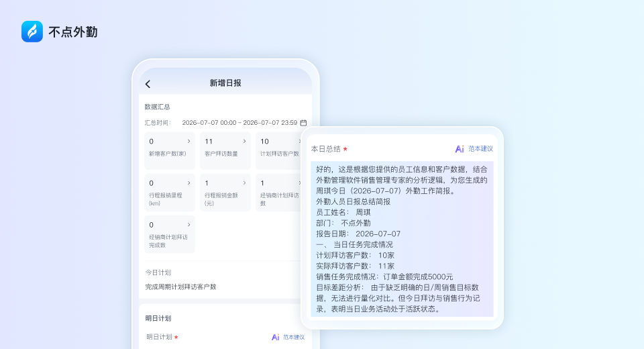Click the 明日计划 section heading

158,318
